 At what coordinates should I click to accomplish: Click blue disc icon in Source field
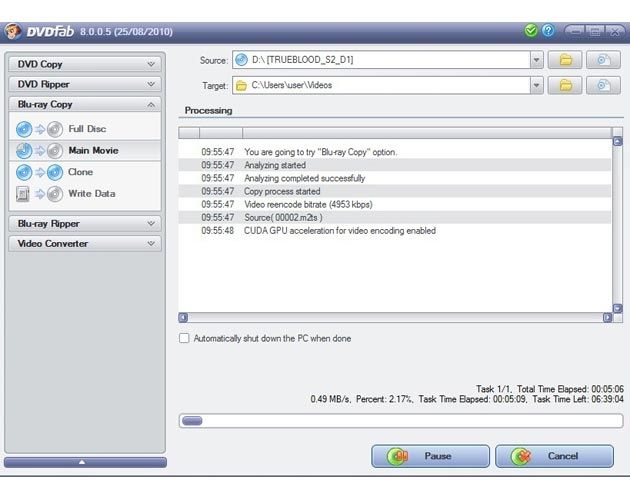pyautogui.click(x=241, y=60)
